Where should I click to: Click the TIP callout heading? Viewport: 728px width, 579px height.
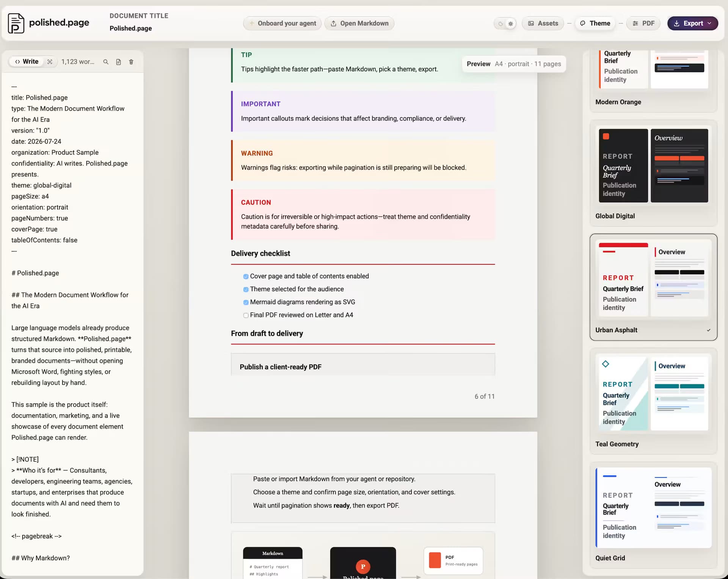click(x=246, y=55)
